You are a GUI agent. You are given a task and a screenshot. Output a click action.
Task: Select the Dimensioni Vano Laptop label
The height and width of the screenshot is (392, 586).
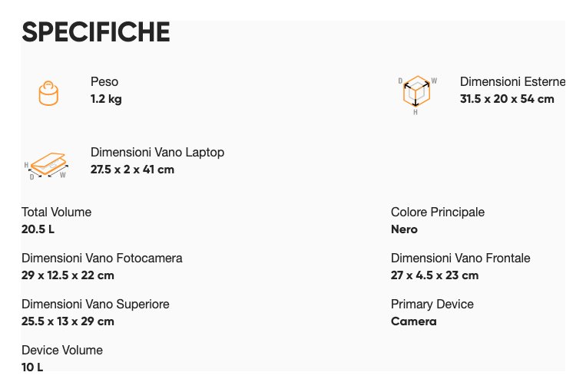[157, 153]
